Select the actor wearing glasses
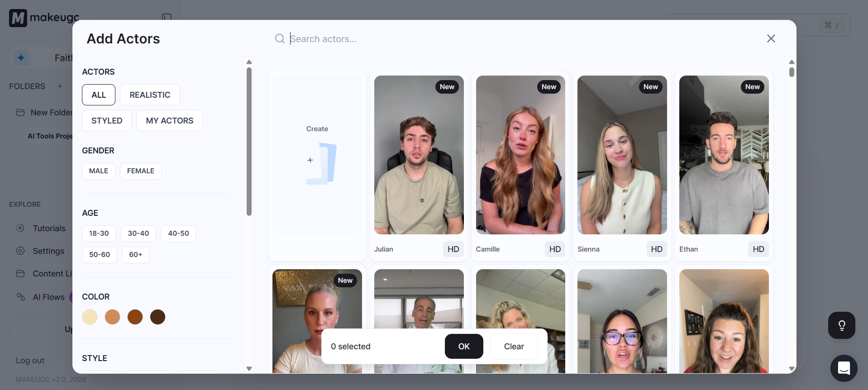 [x=622, y=321]
